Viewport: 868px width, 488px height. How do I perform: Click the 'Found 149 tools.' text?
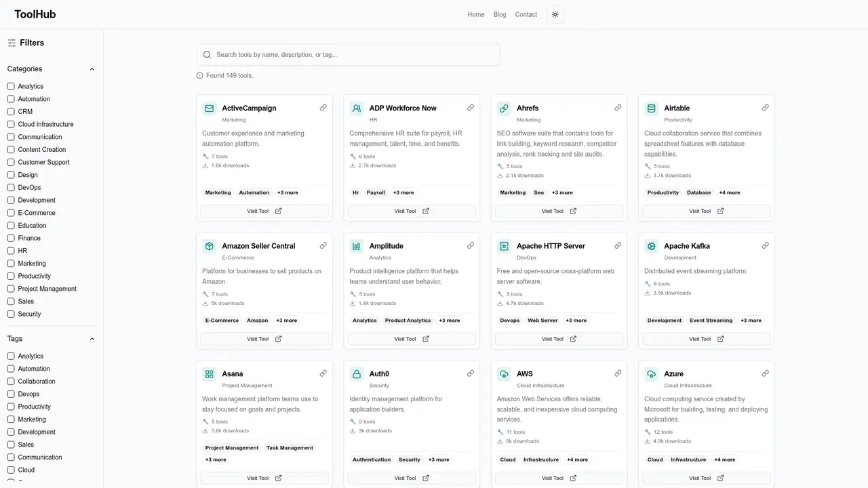(230, 75)
